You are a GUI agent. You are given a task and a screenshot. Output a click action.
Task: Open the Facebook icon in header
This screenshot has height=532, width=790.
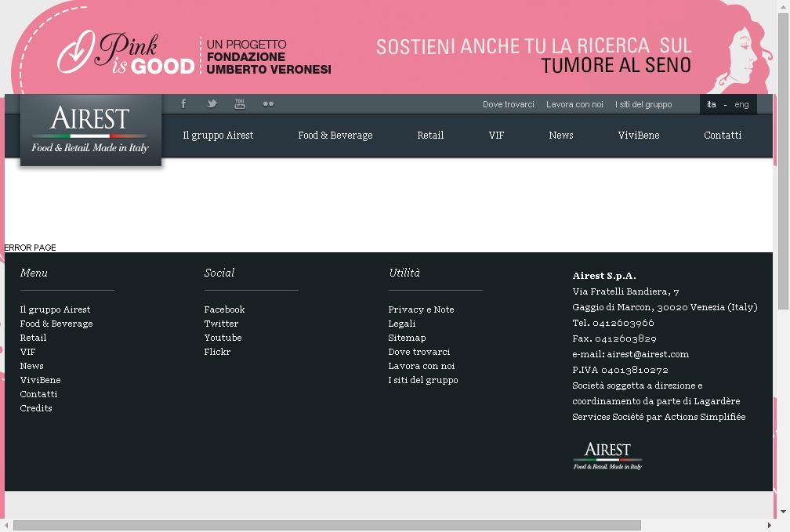183,103
